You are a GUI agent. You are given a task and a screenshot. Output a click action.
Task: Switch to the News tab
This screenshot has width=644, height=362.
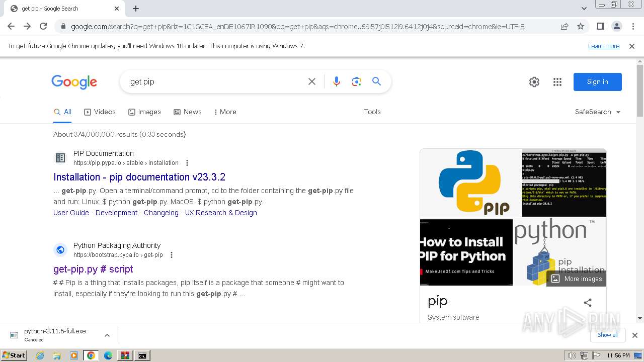[188, 112]
